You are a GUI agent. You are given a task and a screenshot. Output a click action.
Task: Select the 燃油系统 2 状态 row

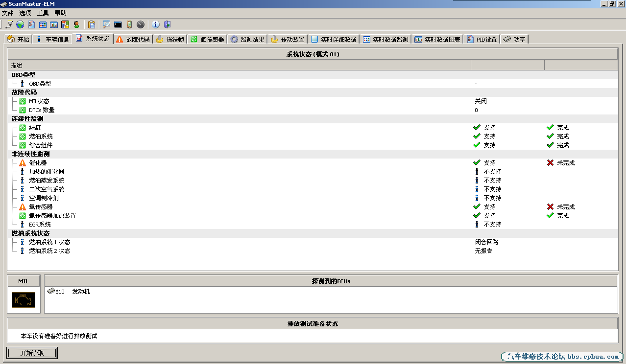[313, 251]
